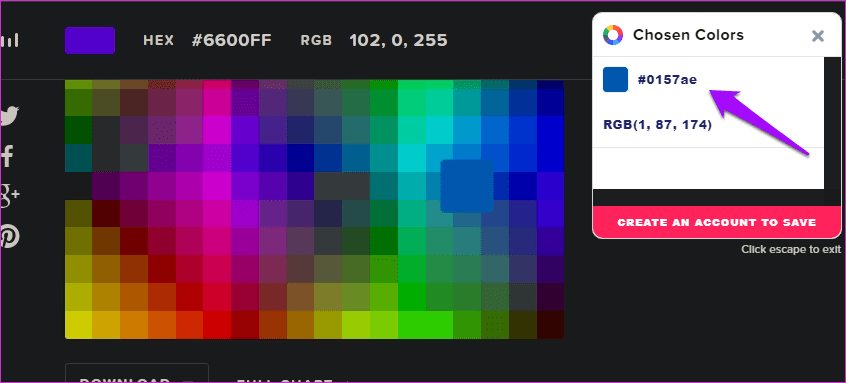Screen dimensions: 846x383
Task: Select the #6600FF hex value
Action: click(x=231, y=40)
